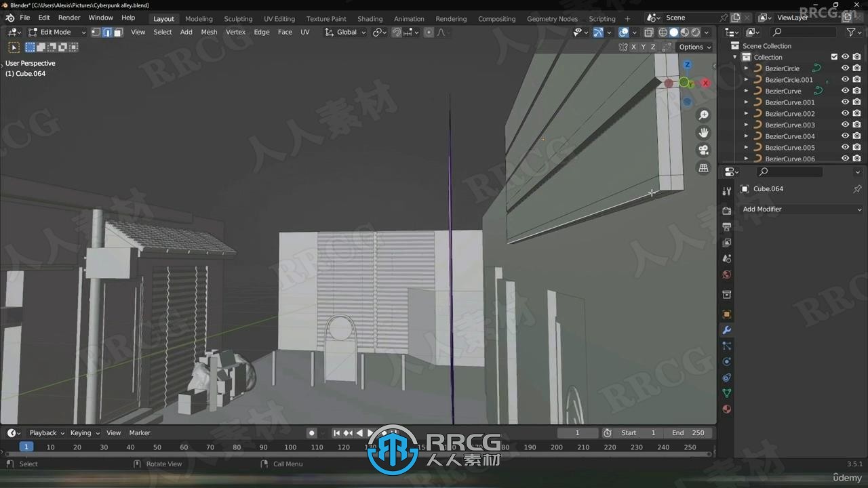This screenshot has width=868, height=488.
Task: Switch perspective/orthographic grid icon
Action: coord(704,168)
